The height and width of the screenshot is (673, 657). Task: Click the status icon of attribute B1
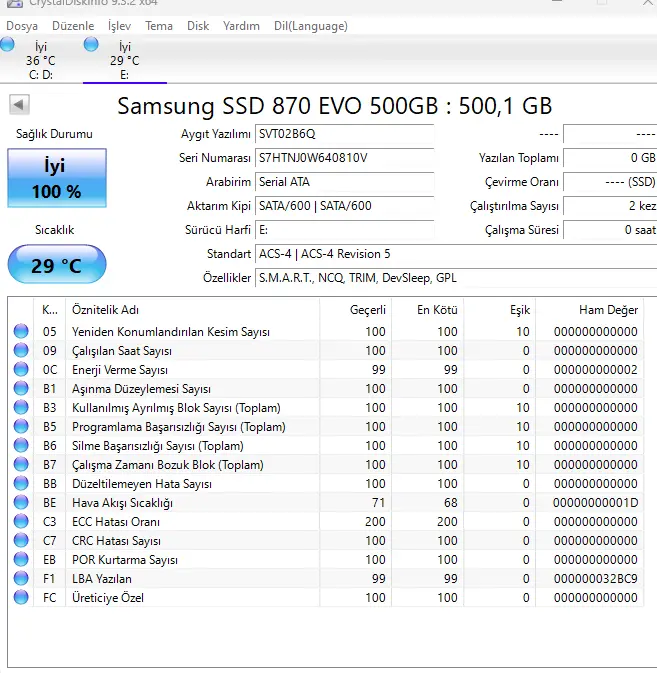pos(21,388)
